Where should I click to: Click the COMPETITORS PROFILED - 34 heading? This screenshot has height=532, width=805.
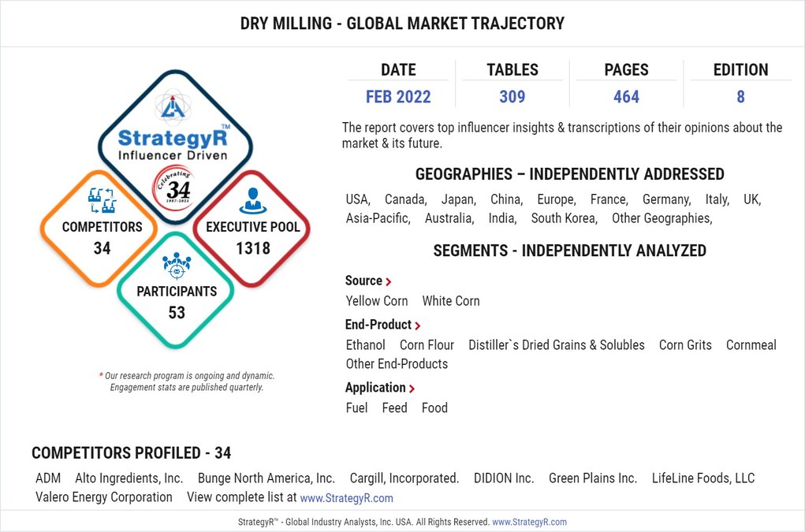pos(132,453)
